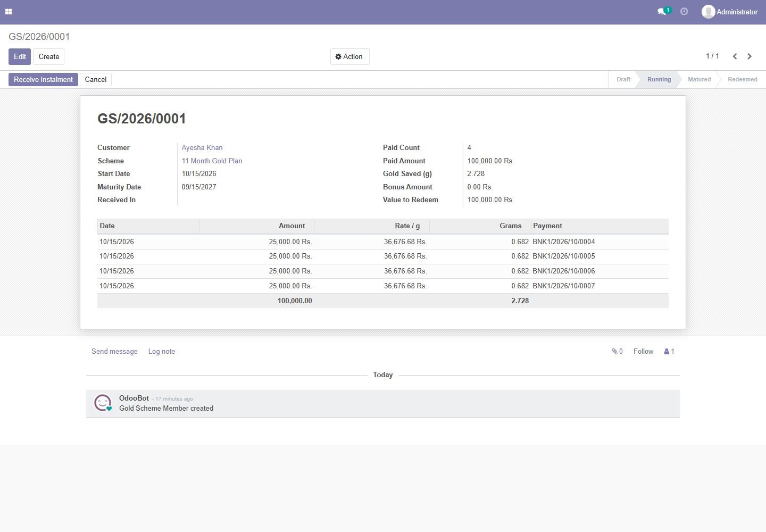Viewport: 766px width, 532px height.
Task: Click the attachments paperclip counter
Action: click(x=617, y=352)
